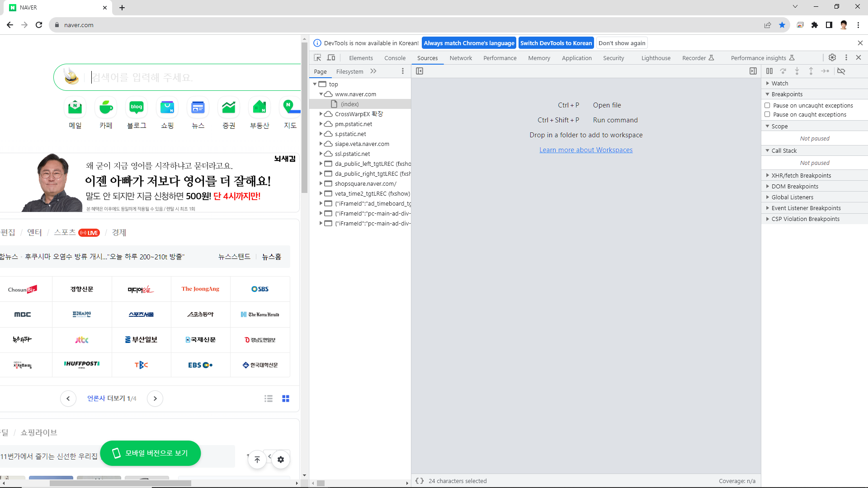The image size is (868, 488).
Task: Enable Pause on uncaught exceptions
Action: click(x=767, y=105)
